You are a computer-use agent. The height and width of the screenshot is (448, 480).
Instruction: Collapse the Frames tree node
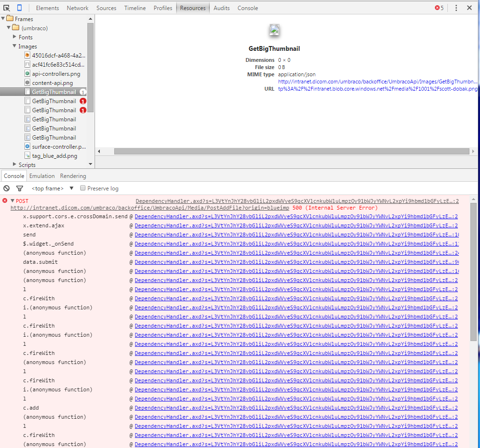[3, 19]
